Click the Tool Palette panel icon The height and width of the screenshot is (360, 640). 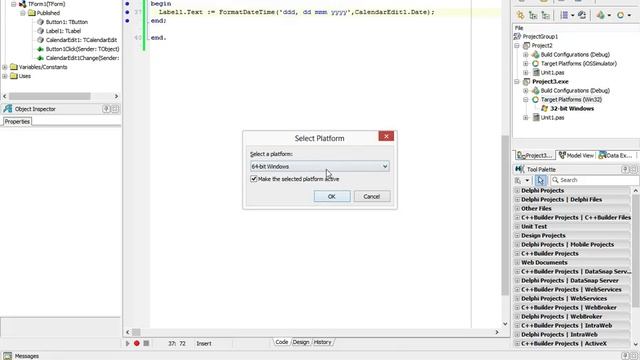(519, 169)
